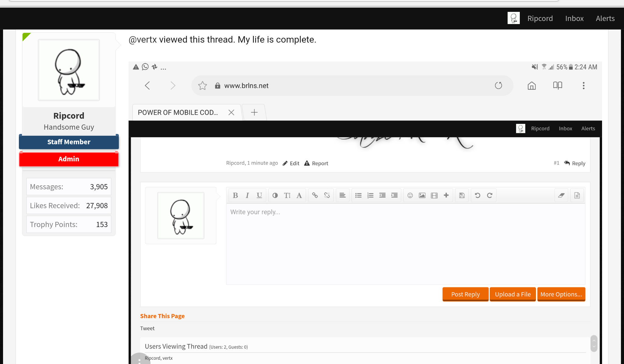Toggle Italic formatting in reply editor
Viewport: 624px width, 364px height.
point(247,195)
